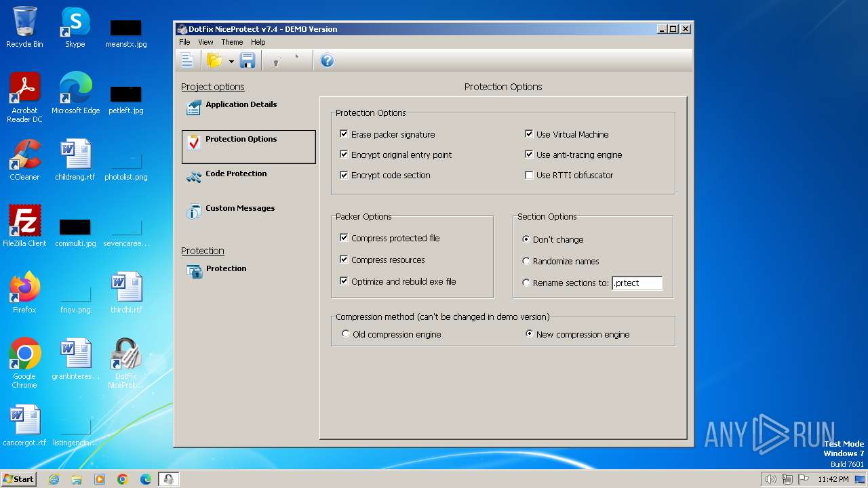868x488 pixels.
Task: Select meanstx.jpg desktop thumbnail
Action: click(x=126, y=32)
